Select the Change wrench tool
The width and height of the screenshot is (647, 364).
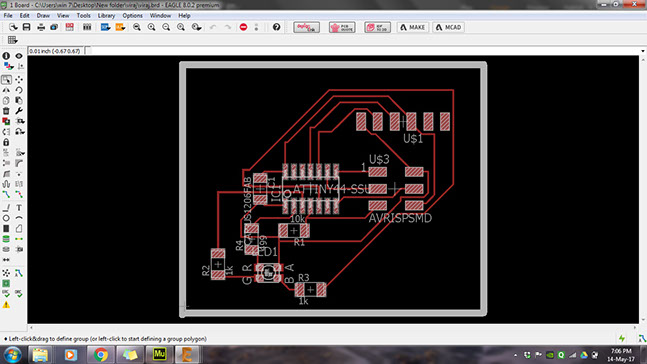click(19, 111)
